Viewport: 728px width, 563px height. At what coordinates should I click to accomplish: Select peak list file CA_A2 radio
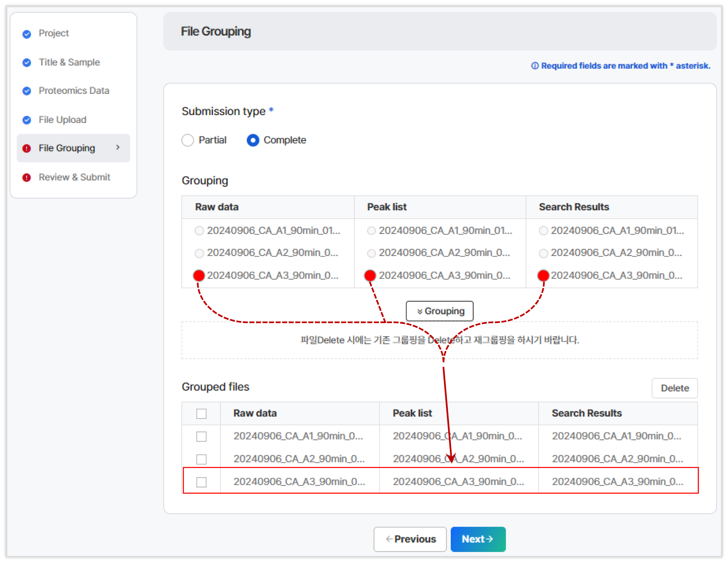pos(371,253)
